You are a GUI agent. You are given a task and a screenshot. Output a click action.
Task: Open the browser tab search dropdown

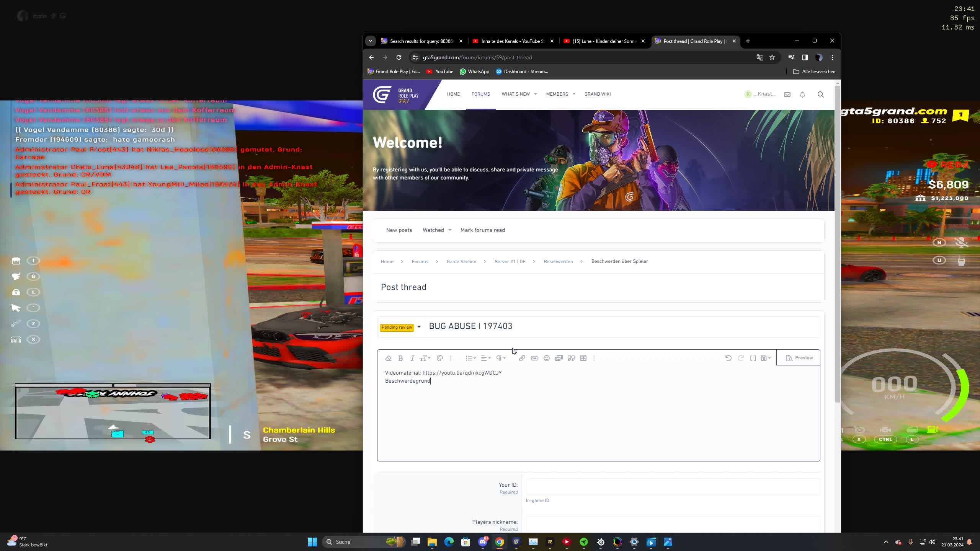[371, 41]
